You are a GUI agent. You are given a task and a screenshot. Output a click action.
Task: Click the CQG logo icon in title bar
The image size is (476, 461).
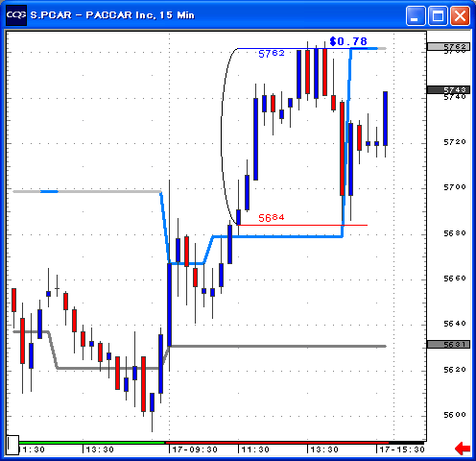pyautogui.click(x=16, y=15)
